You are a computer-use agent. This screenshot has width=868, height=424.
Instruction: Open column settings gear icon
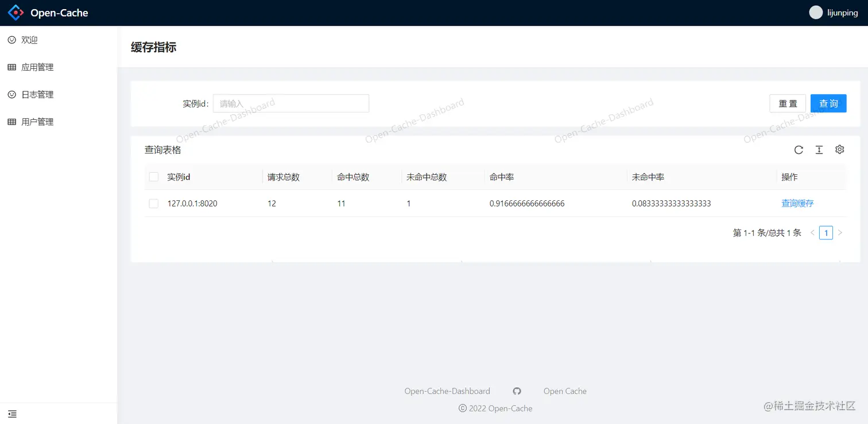pos(840,149)
